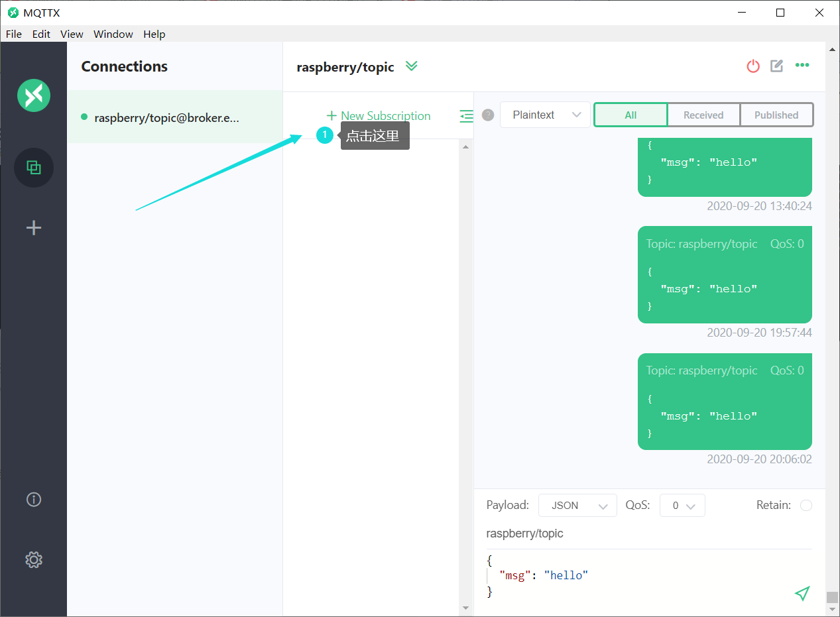Open the QoS level dropdown
840x617 pixels.
[x=682, y=506]
